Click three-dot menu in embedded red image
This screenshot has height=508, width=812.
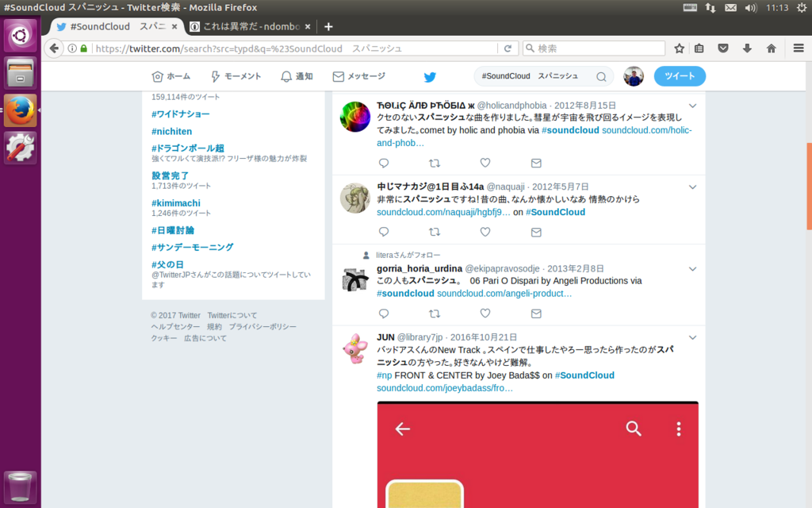coord(679,429)
